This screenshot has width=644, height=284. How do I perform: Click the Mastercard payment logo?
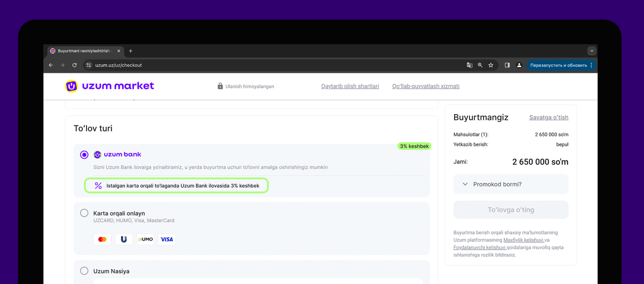[102, 239]
